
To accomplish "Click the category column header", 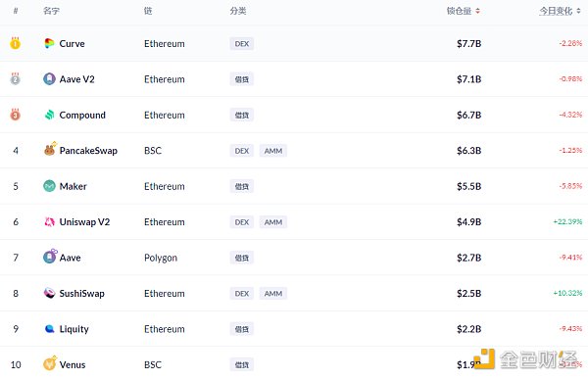I will [x=238, y=11].
